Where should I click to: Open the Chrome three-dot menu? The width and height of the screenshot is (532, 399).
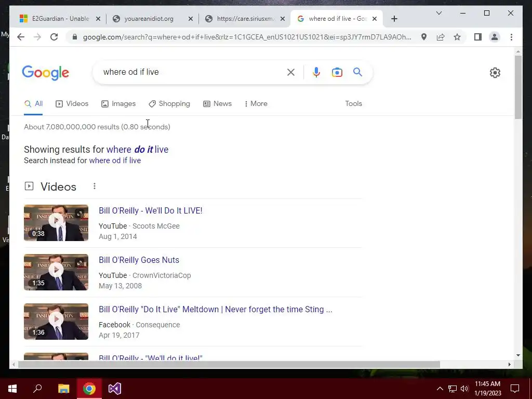tap(511, 37)
